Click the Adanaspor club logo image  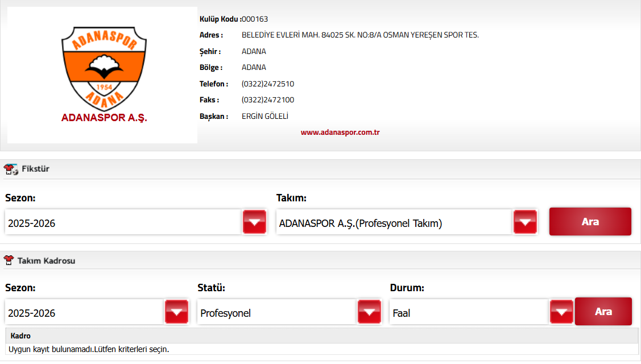coord(102,75)
